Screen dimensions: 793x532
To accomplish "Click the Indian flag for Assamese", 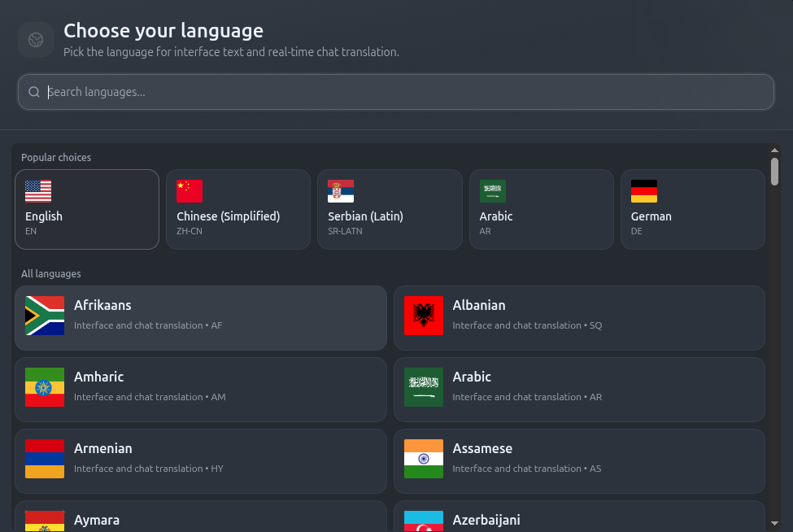I will (424, 459).
